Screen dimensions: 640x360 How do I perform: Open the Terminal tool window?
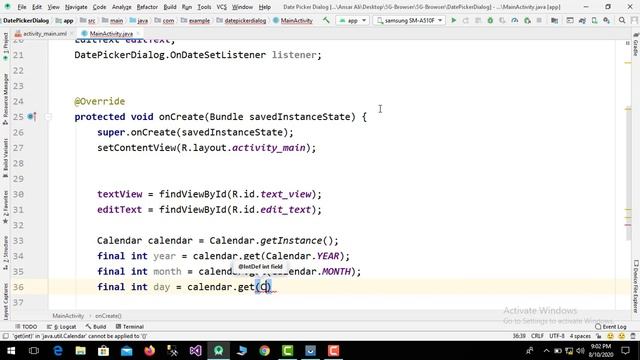[129, 327]
